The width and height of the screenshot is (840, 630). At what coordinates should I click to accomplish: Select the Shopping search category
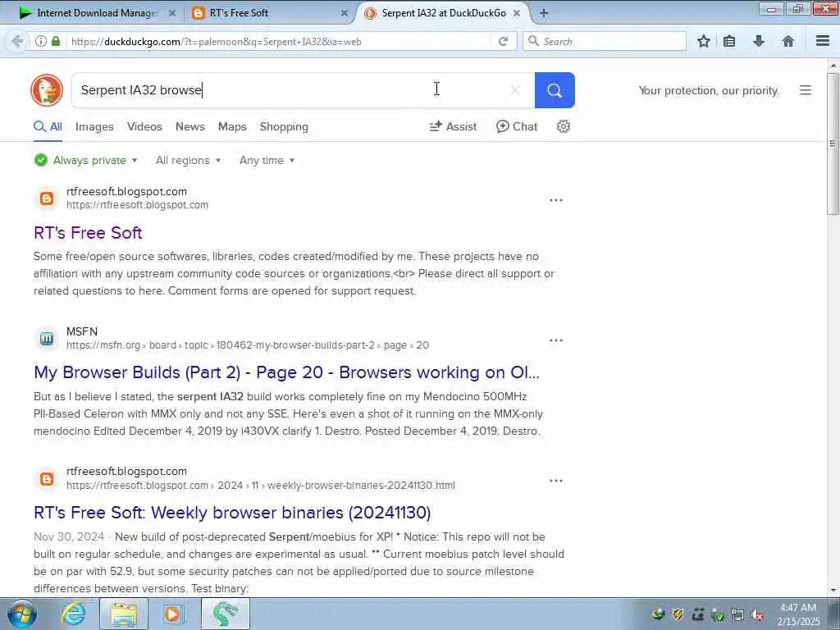coord(284,126)
